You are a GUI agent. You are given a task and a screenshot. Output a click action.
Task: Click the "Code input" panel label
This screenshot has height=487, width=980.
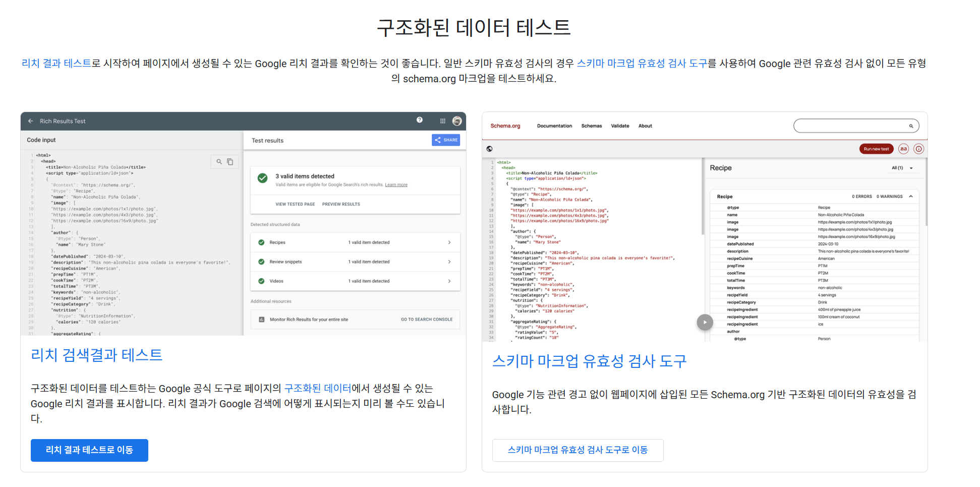[x=41, y=140]
